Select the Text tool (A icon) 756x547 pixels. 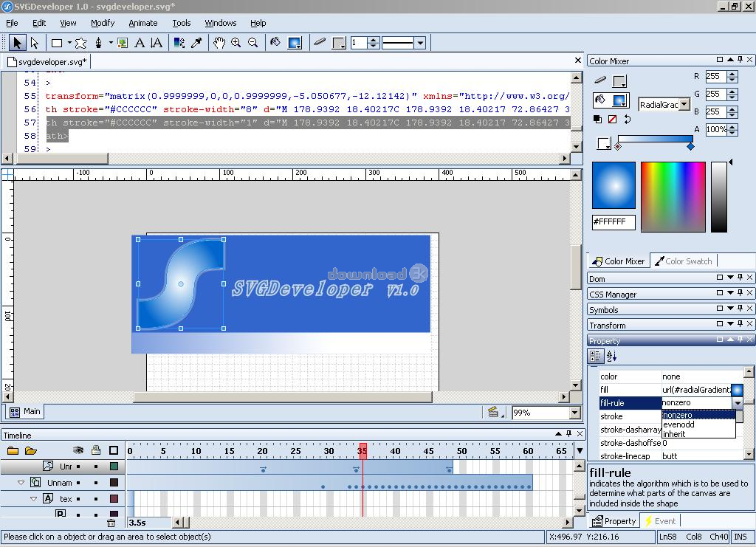[x=140, y=43]
